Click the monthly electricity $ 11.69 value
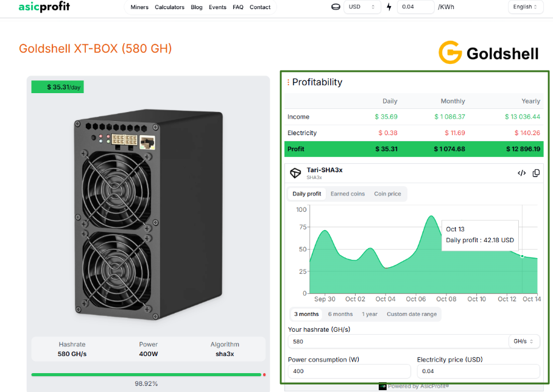Image resolution: width=553 pixels, height=392 pixels. 454,133
